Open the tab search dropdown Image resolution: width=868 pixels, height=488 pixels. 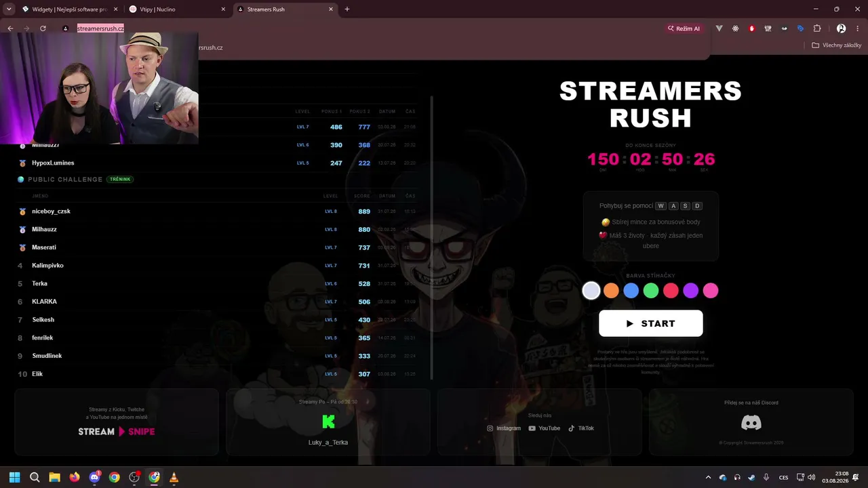point(9,9)
